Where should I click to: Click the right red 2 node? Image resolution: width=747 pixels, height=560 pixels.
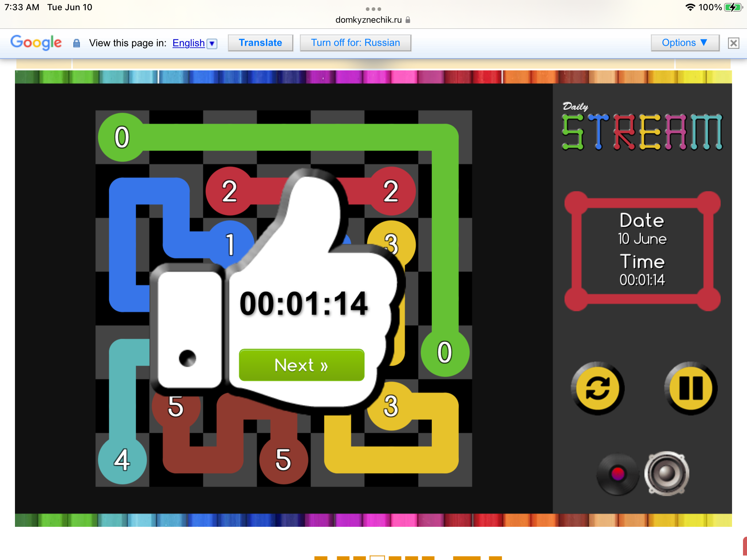(x=391, y=191)
